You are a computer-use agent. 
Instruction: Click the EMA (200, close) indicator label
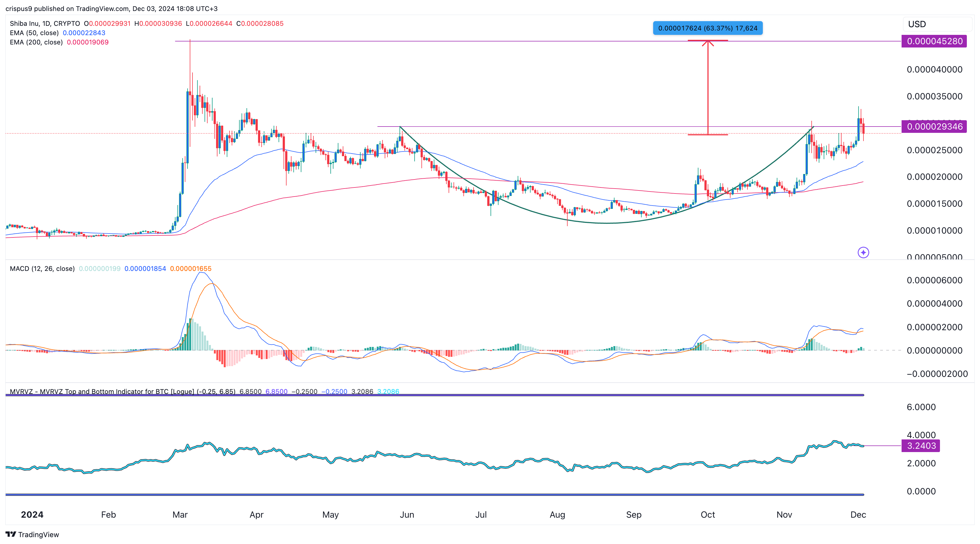click(36, 42)
